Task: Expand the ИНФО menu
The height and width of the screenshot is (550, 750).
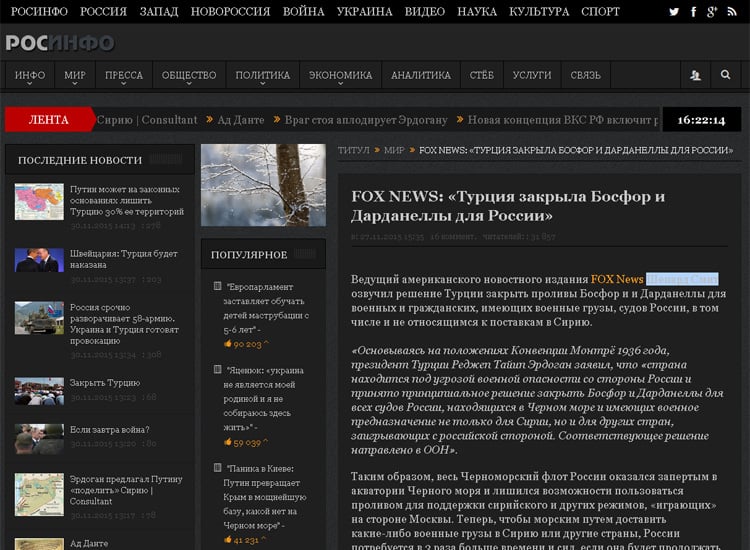Action: pos(30,76)
